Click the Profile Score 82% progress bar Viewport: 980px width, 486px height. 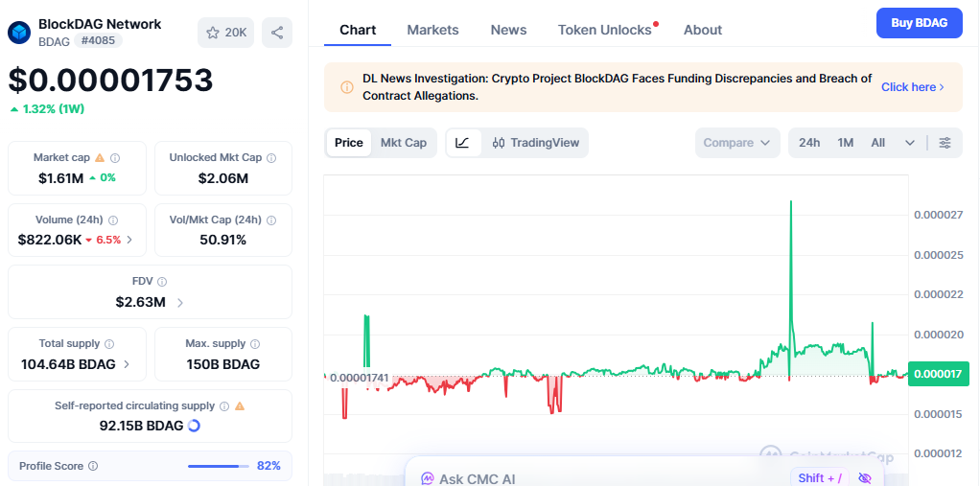click(x=218, y=466)
